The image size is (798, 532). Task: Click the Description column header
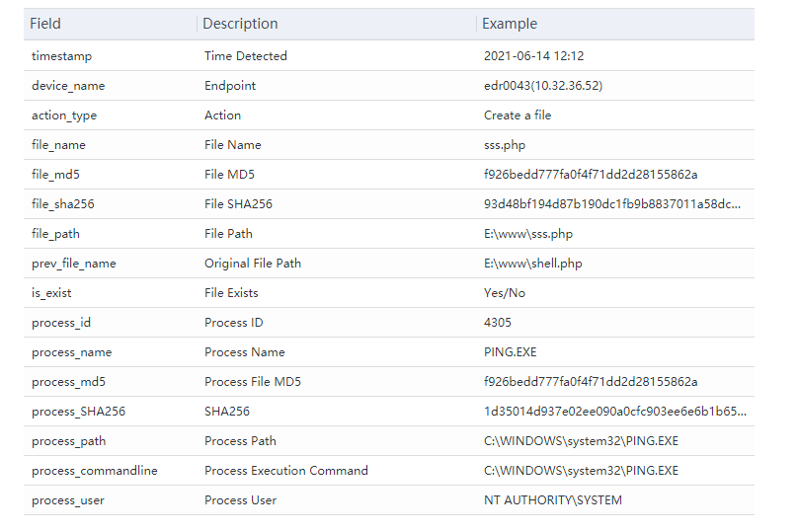coord(240,24)
